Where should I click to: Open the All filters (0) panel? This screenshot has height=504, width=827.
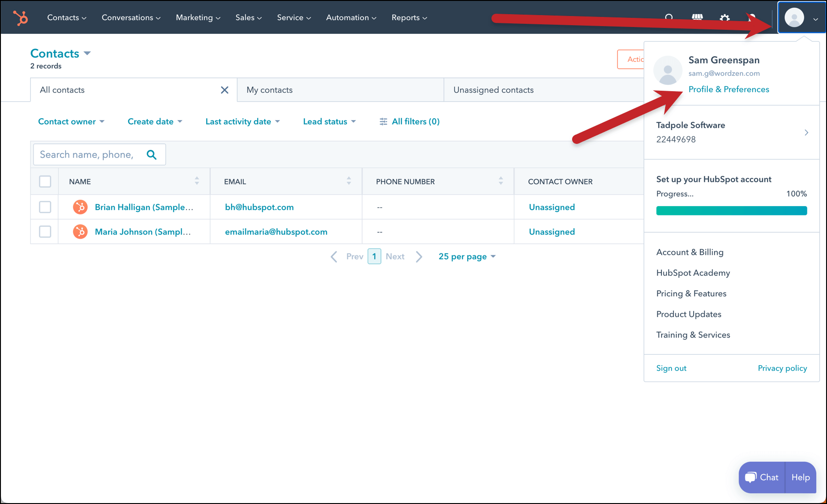tap(409, 121)
